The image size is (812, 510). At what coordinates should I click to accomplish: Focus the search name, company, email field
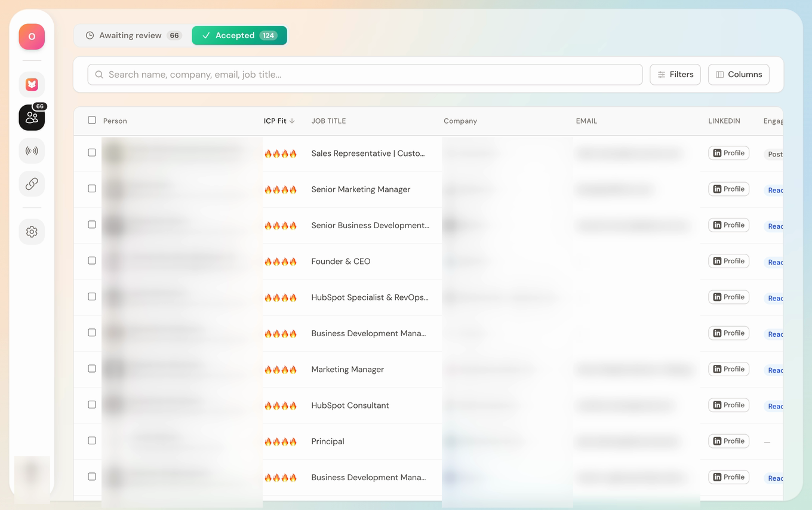click(365, 75)
